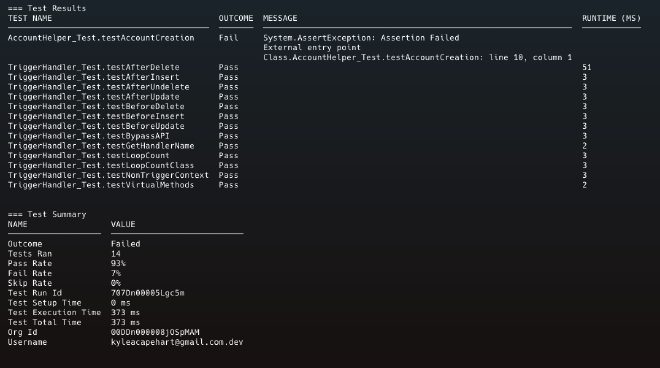
Task: Select TriggerHandler_Test.testLoopCount text
Action: pyautogui.click(x=88, y=155)
